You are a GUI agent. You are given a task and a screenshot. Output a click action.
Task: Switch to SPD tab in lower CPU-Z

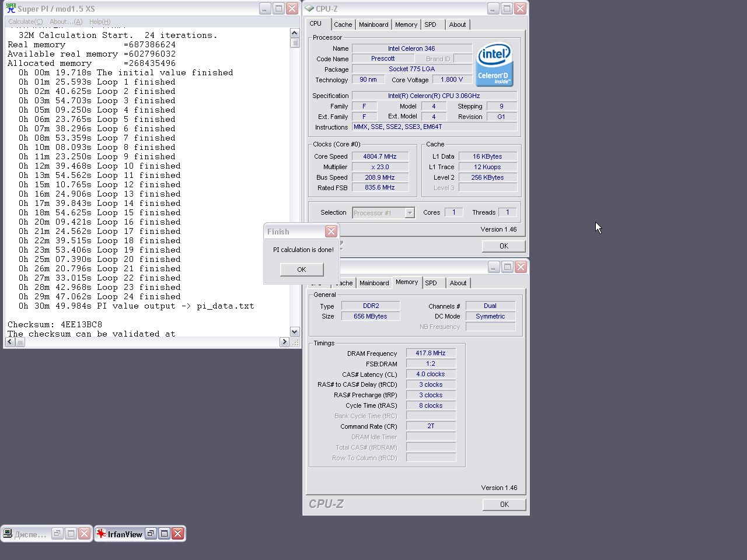pos(431,283)
